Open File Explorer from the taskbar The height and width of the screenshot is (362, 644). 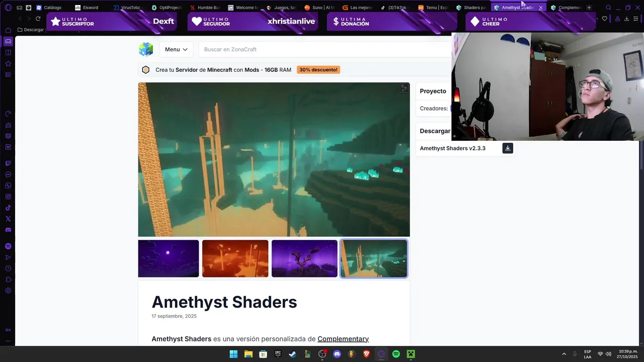coord(248,354)
